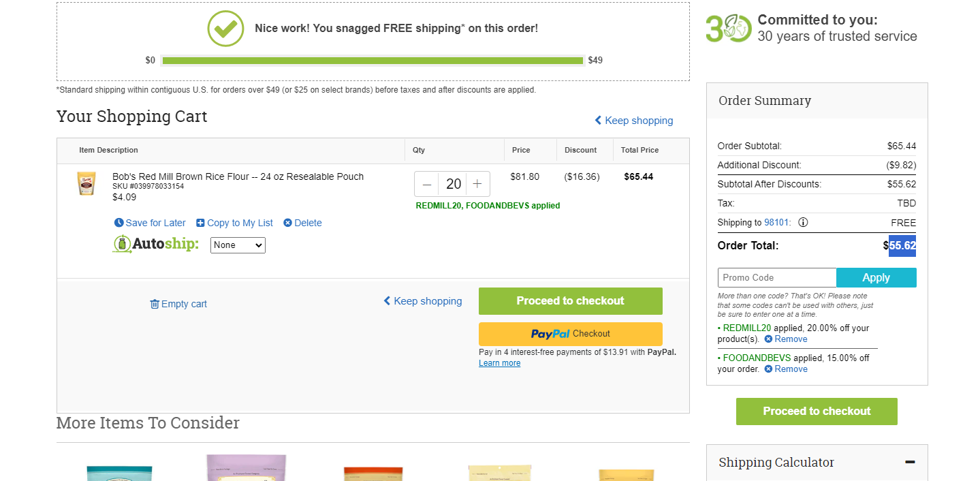The width and height of the screenshot is (980, 481).
Task: Proceed to checkout from the cart table
Action: (571, 301)
